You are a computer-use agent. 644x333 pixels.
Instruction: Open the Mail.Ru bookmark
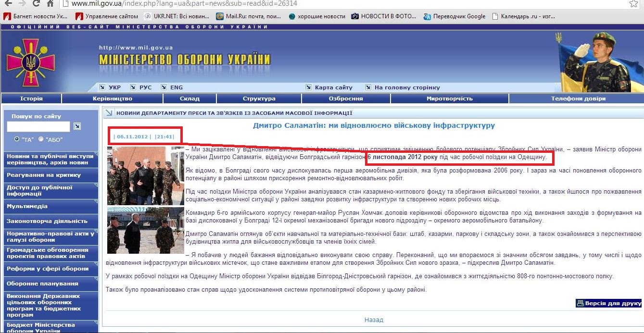247,16
